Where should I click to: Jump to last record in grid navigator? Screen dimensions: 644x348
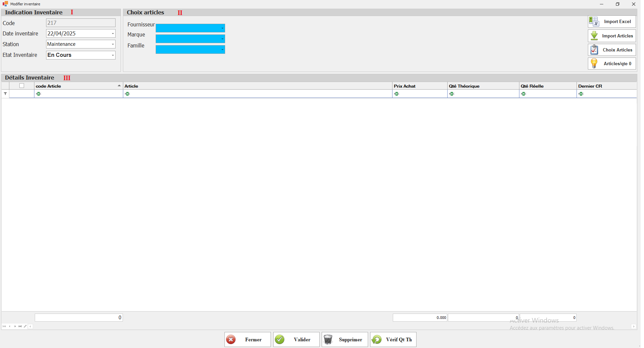click(20, 326)
